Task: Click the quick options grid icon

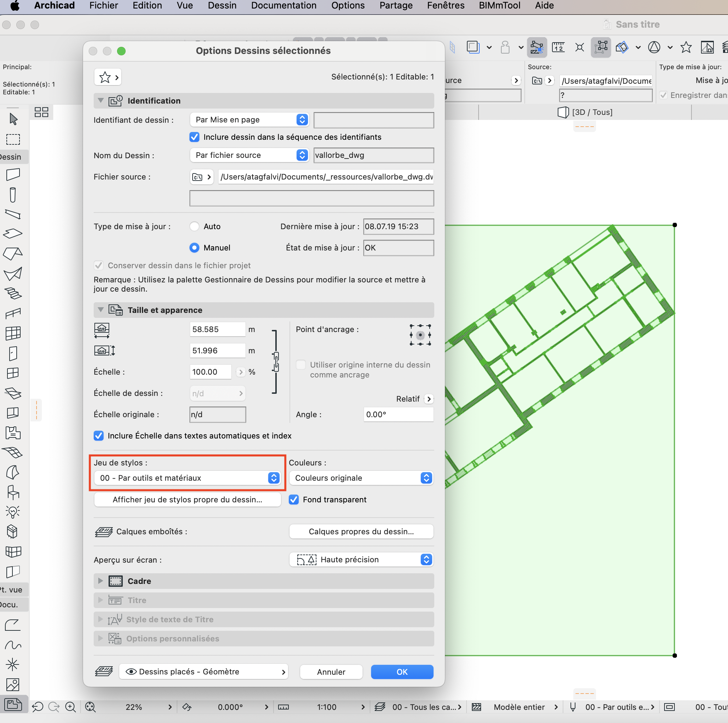Action: pos(42,112)
